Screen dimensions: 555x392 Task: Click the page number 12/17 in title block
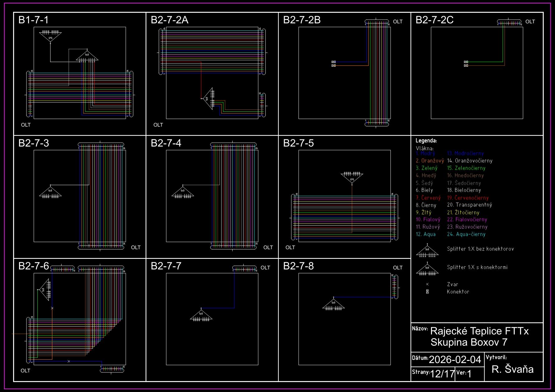click(442, 374)
